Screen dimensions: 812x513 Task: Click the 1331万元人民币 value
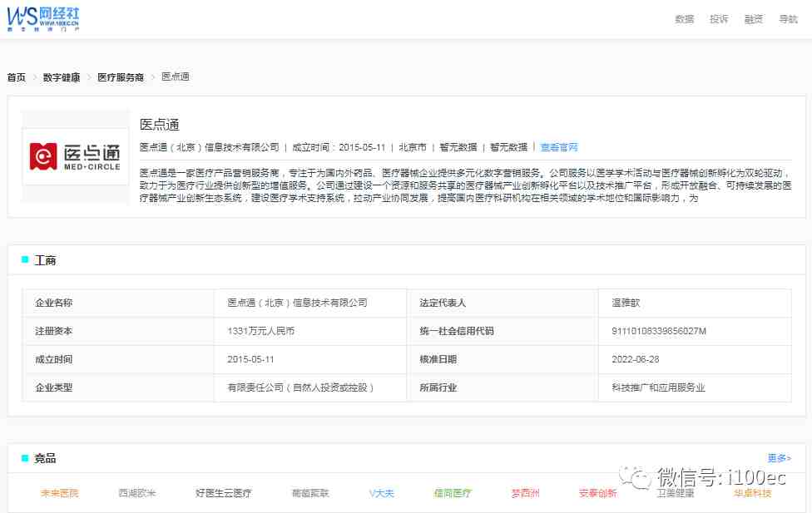[261, 331]
